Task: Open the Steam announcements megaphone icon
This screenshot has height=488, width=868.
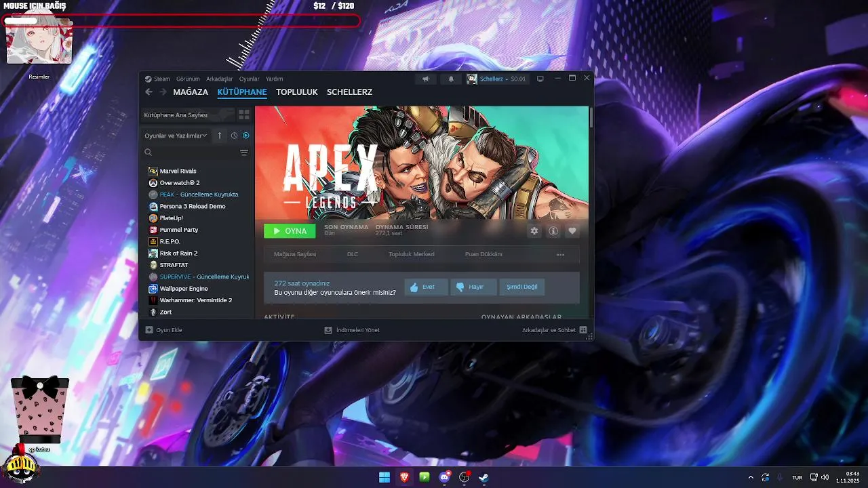Action: (426, 79)
